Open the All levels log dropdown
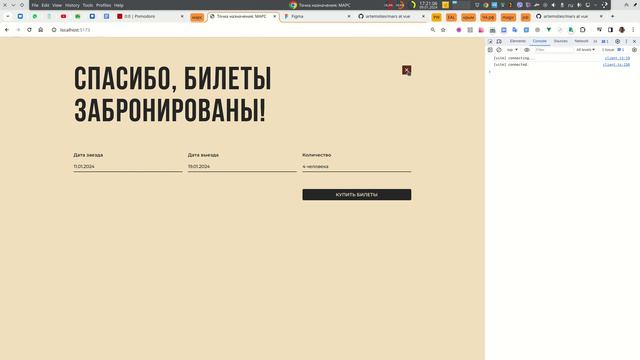 tap(585, 50)
